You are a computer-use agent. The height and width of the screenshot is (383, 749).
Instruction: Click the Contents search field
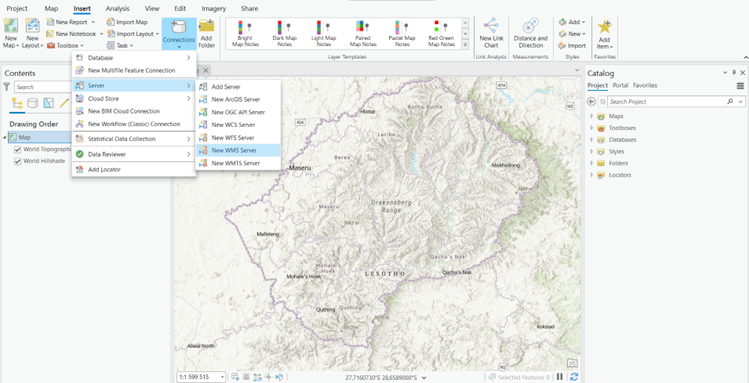(43, 87)
